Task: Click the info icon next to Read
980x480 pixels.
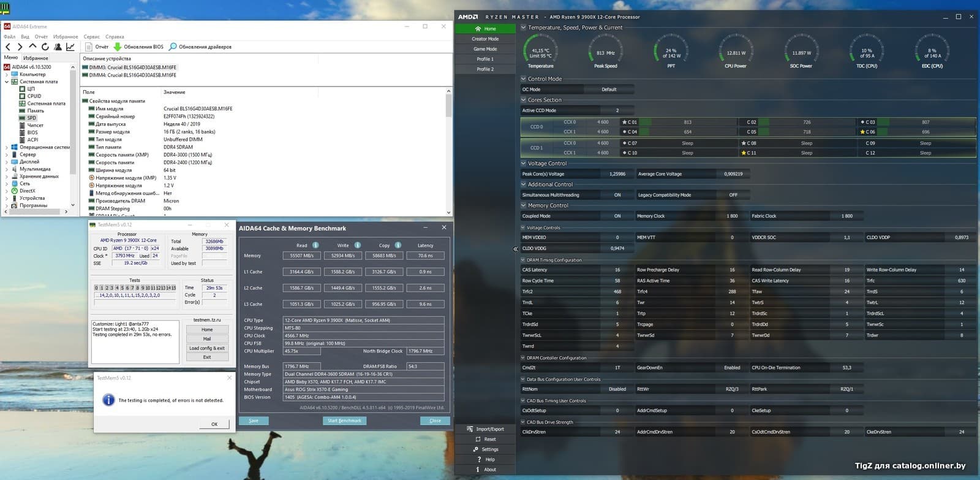Action: pos(315,245)
